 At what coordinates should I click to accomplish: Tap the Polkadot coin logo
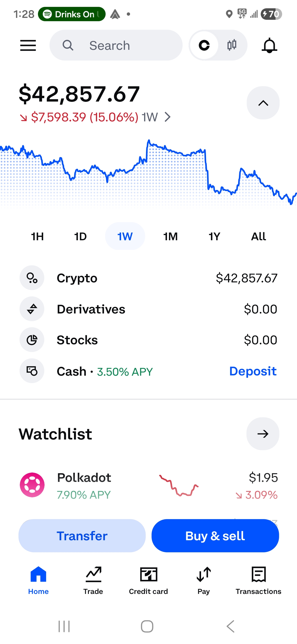click(32, 485)
